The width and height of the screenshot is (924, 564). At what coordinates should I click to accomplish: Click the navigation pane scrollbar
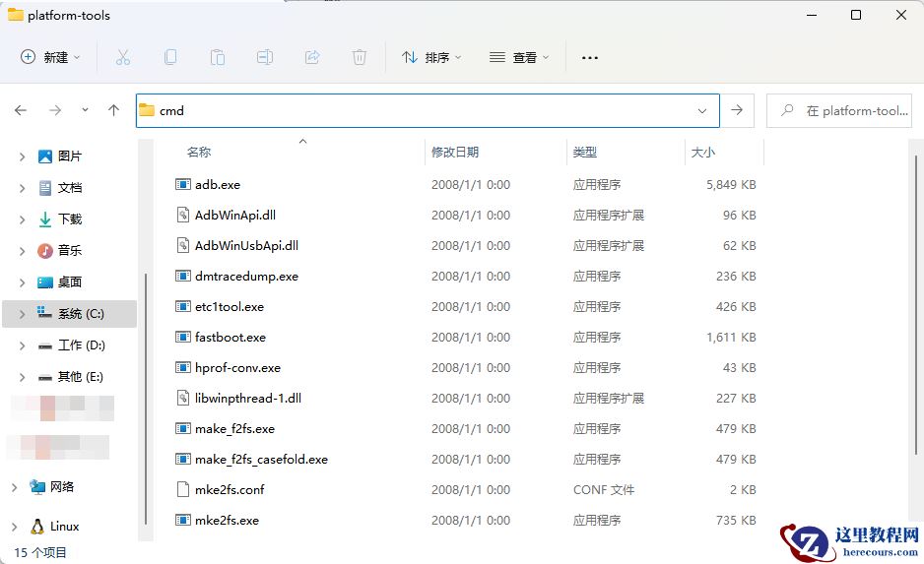pos(146,400)
